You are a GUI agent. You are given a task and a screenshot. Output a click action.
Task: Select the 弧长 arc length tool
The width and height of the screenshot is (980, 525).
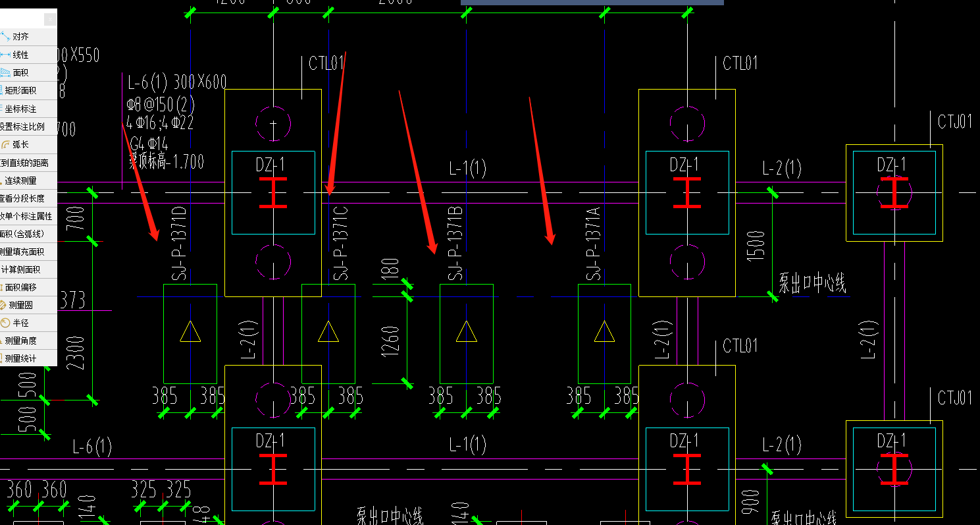(20, 144)
